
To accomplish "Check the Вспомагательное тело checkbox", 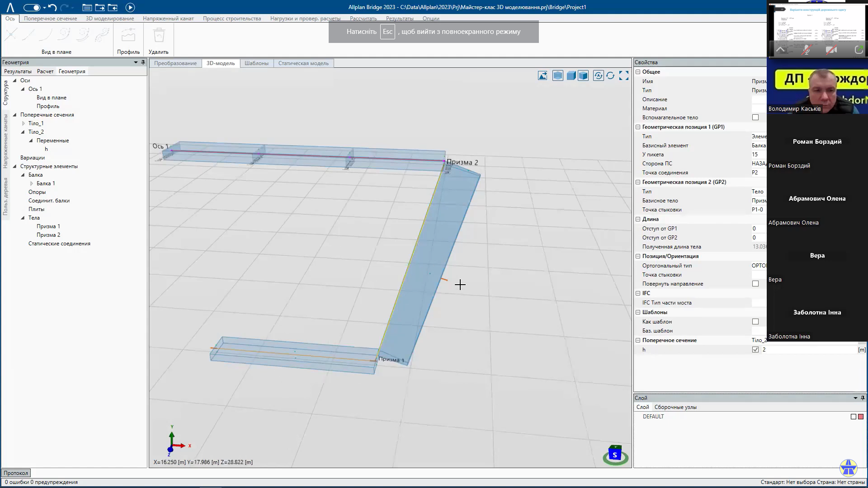I will pyautogui.click(x=755, y=117).
